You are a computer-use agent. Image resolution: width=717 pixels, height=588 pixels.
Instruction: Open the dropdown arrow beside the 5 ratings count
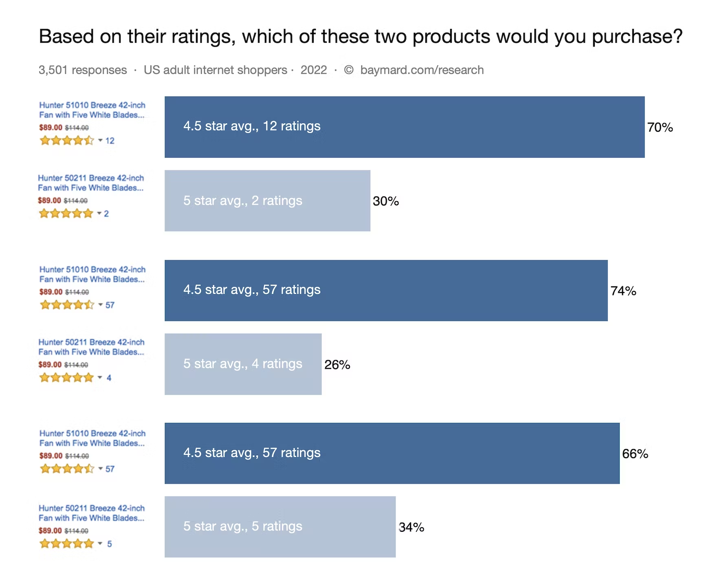100,544
